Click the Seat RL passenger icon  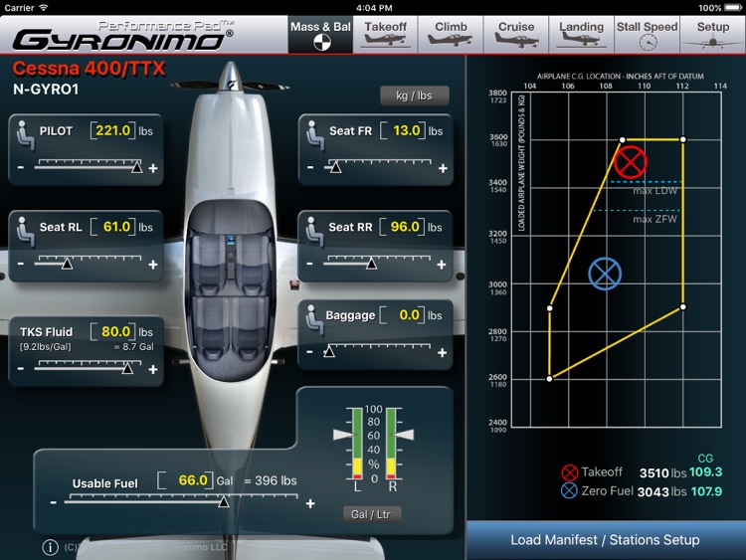[x=25, y=231]
